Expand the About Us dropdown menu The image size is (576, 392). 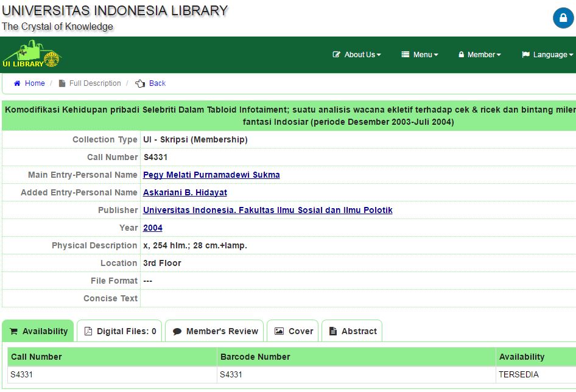point(357,55)
